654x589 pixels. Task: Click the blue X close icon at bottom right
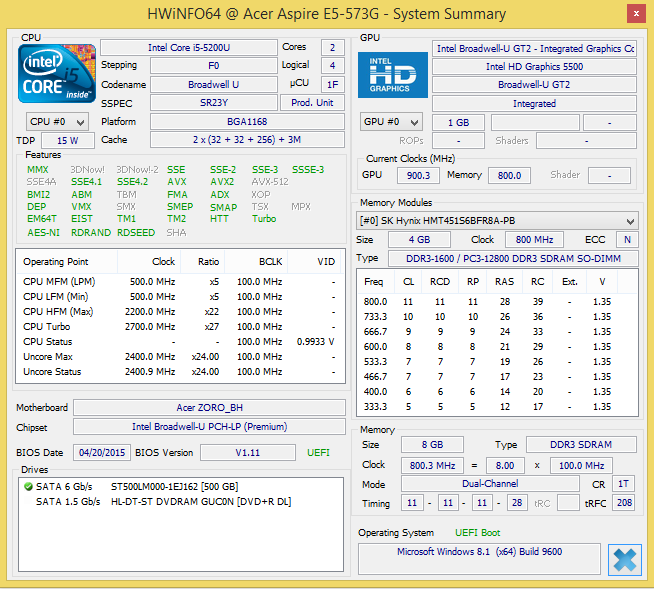pyautogui.click(x=624, y=560)
